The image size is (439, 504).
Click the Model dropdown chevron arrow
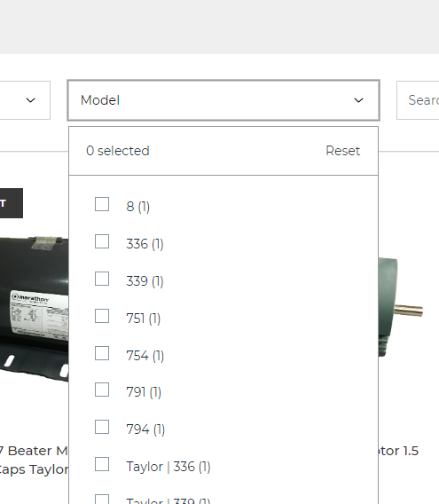coord(358,100)
